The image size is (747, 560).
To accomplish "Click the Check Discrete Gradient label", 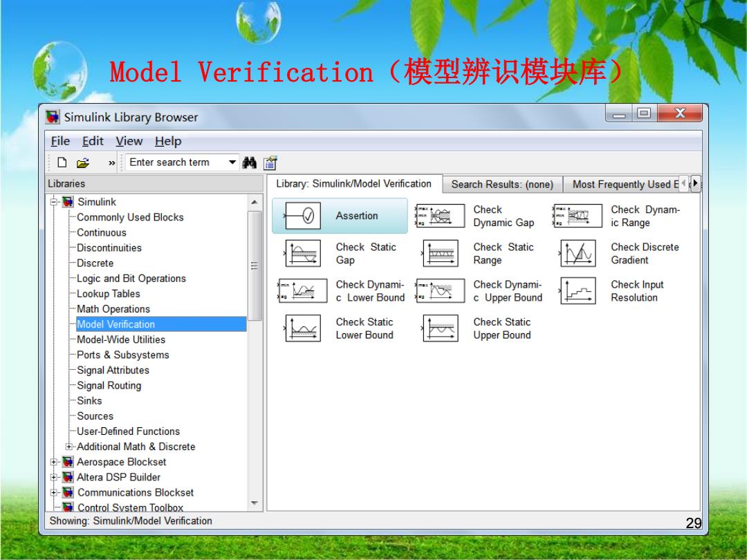I will [x=645, y=253].
